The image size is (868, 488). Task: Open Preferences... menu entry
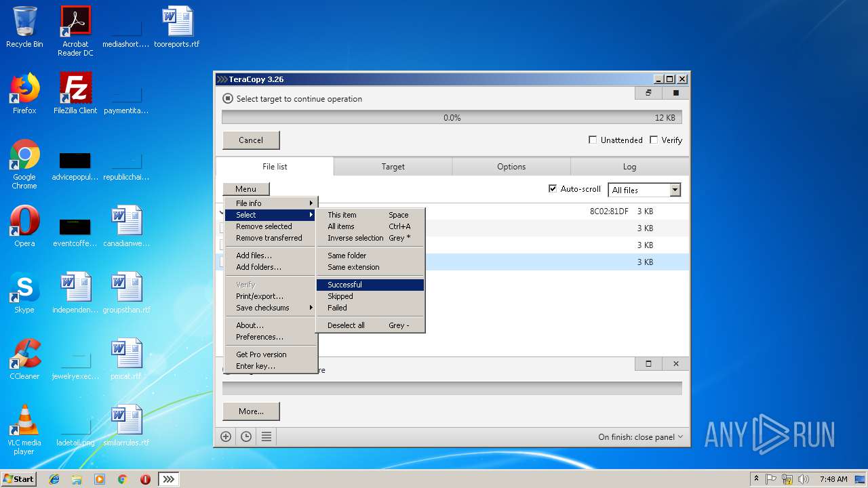click(271, 337)
